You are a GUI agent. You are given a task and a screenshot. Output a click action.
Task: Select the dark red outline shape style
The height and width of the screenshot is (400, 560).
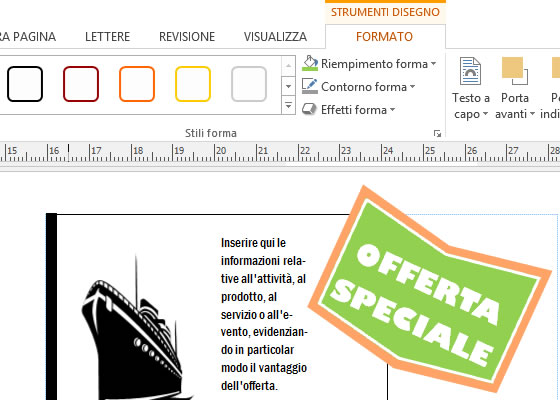click(x=81, y=84)
